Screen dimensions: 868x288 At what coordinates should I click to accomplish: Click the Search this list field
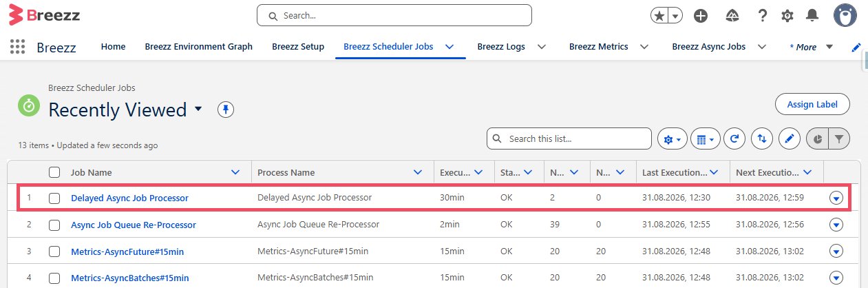click(x=569, y=138)
